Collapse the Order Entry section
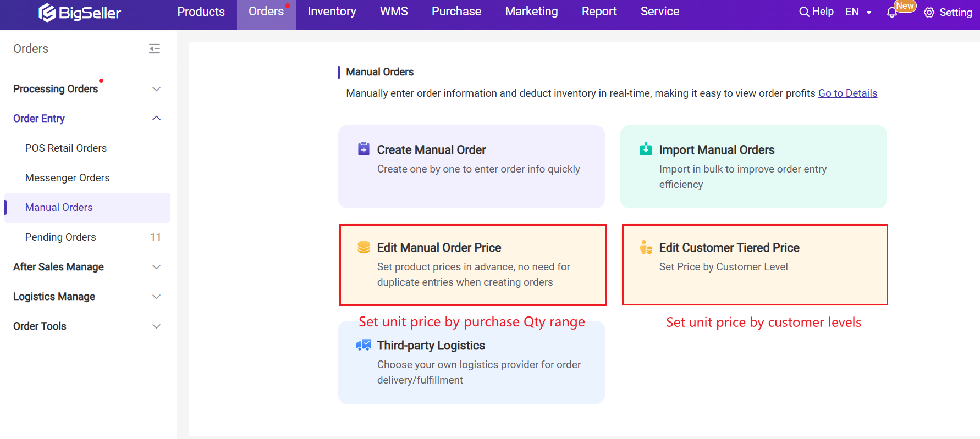Screen dimensions: 980x439 click(x=156, y=119)
